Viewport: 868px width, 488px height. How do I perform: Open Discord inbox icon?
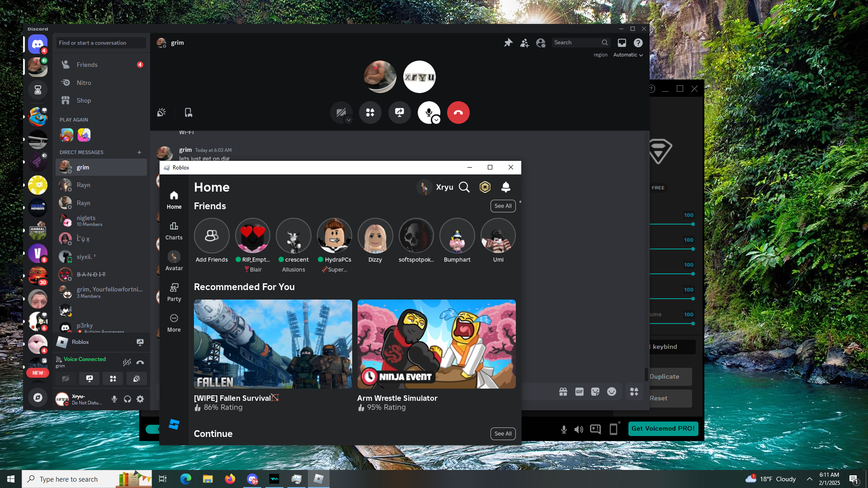(x=622, y=42)
